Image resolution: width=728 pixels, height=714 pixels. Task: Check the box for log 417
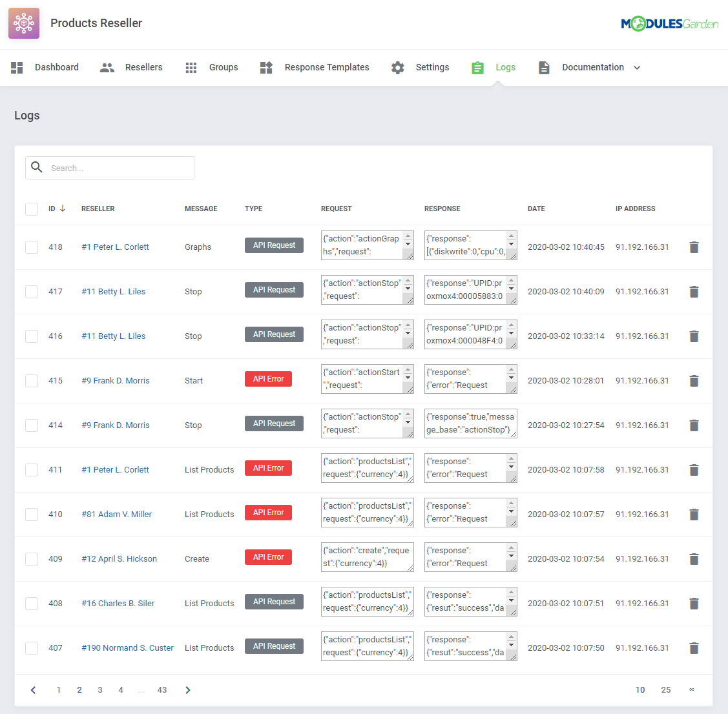pos(32,292)
